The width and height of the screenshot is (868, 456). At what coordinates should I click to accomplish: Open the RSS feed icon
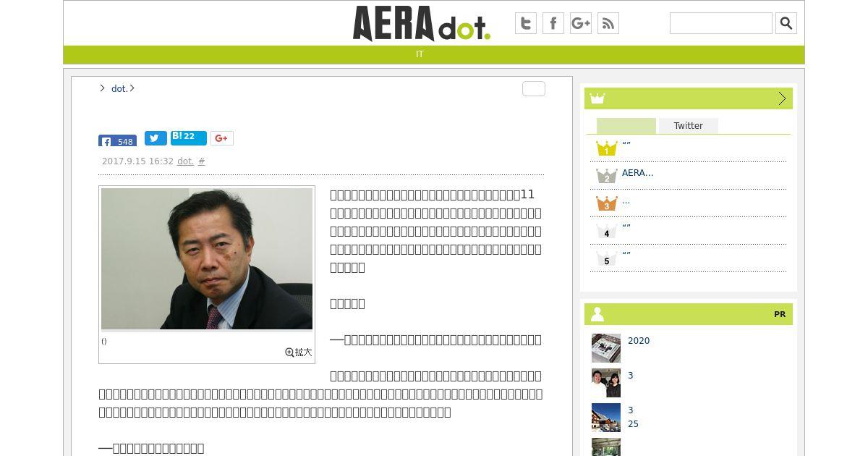coord(608,23)
